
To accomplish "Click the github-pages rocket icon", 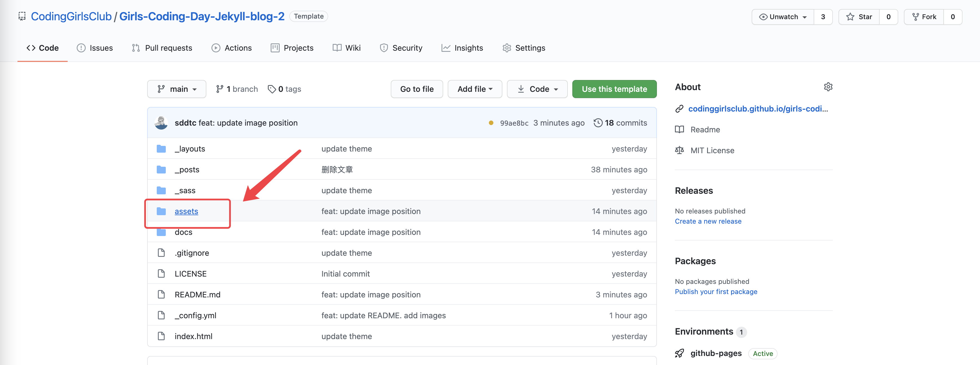I will pyautogui.click(x=679, y=353).
